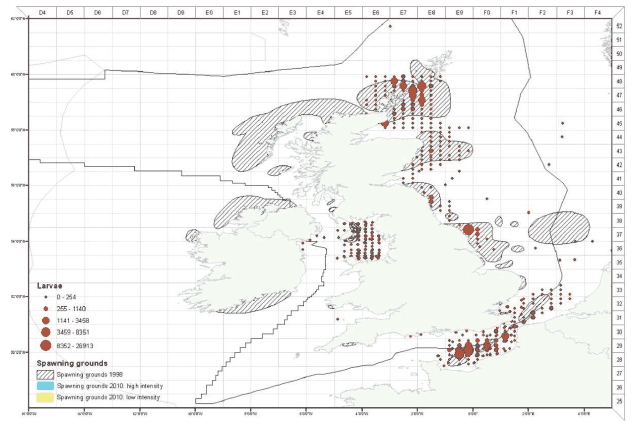The width and height of the screenshot is (634, 428).
Task: Click the F4 column header
Action: click(598, 13)
